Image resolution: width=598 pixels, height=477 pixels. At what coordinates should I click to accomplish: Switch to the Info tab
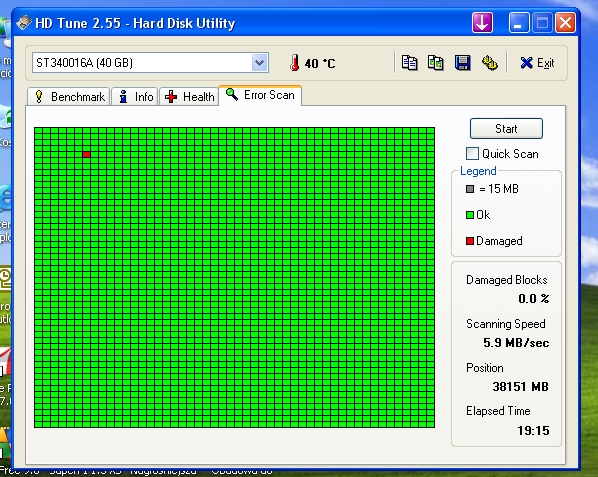[x=135, y=96]
